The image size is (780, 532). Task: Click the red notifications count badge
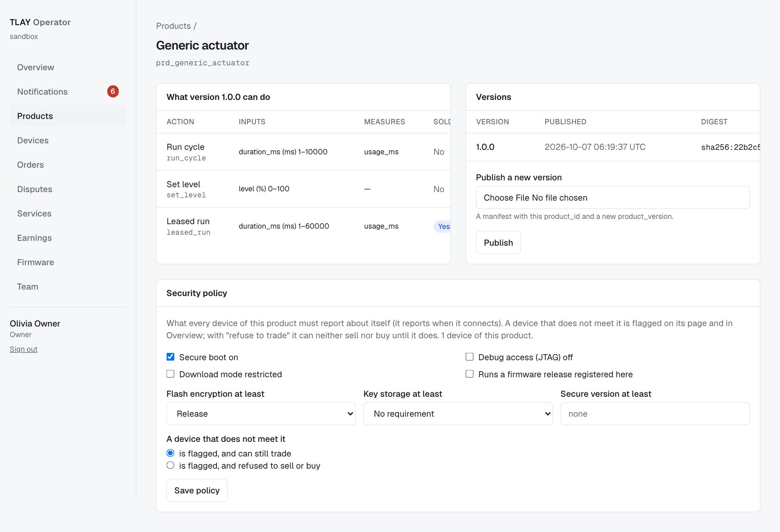[x=113, y=91]
